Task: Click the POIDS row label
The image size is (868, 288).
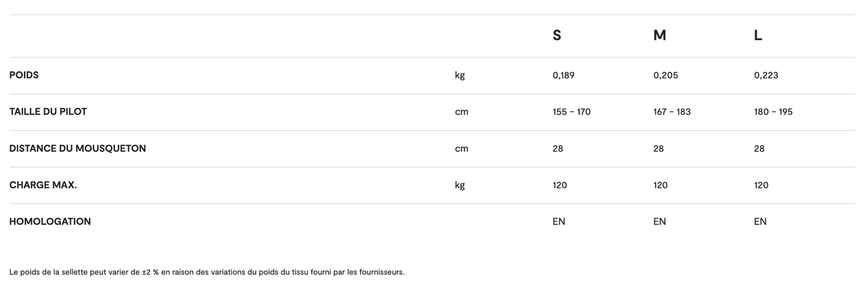Action: 24,75
